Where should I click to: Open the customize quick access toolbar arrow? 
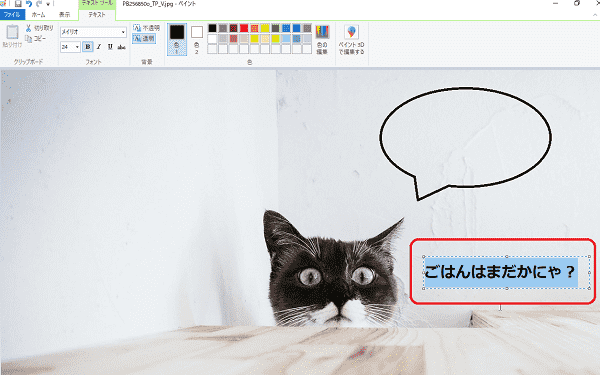pyautogui.click(x=48, y=4)
